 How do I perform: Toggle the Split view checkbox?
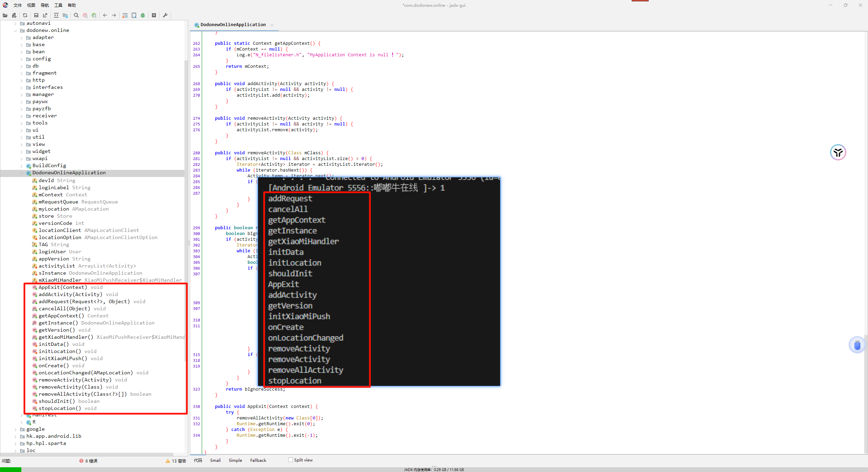click(291, 460)
